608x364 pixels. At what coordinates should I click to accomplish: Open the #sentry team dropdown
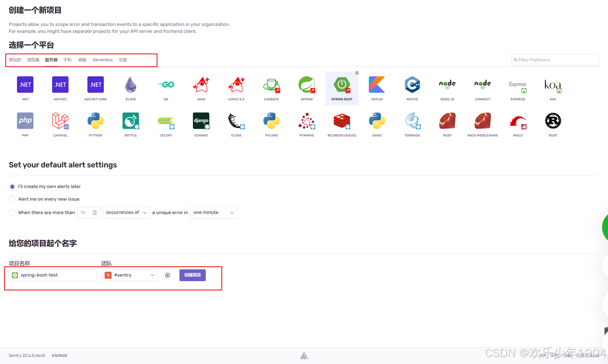130,275
